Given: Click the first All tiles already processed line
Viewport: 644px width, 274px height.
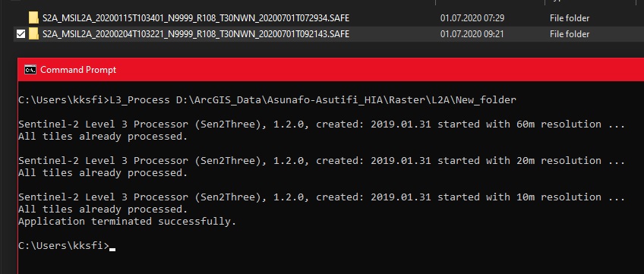Looking at the screenshot, I should [x=103, y=137].
